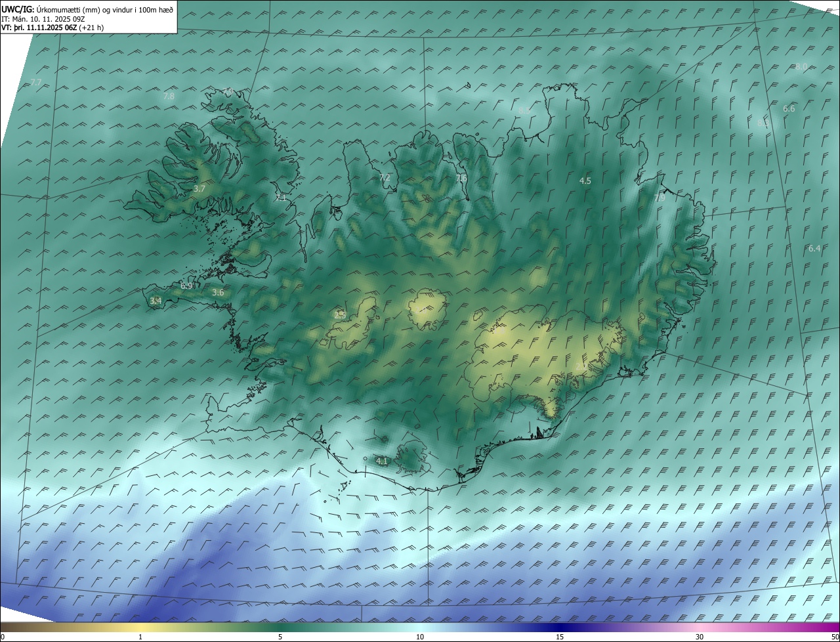Image resolution: width=840 pixels, height=642 pixels.
Task: Click the initial time line "IT: Mán. 10. 11. 2025 09Z"
Action: point(43,18)
